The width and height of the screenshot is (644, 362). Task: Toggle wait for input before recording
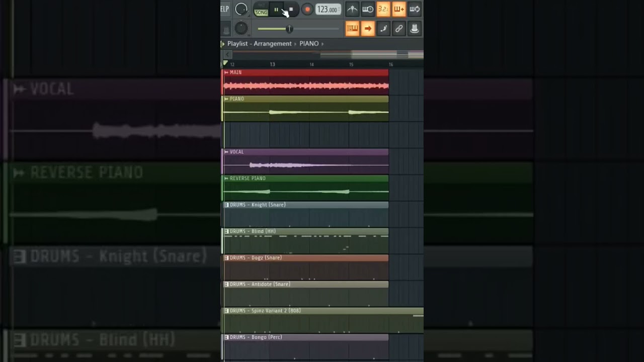[x=368, y=9]
